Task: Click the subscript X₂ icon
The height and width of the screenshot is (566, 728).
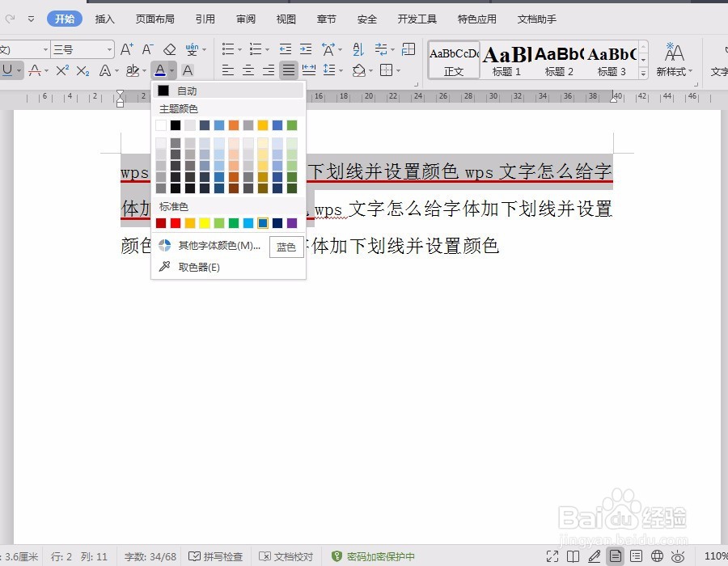Action: coord(83,70)
